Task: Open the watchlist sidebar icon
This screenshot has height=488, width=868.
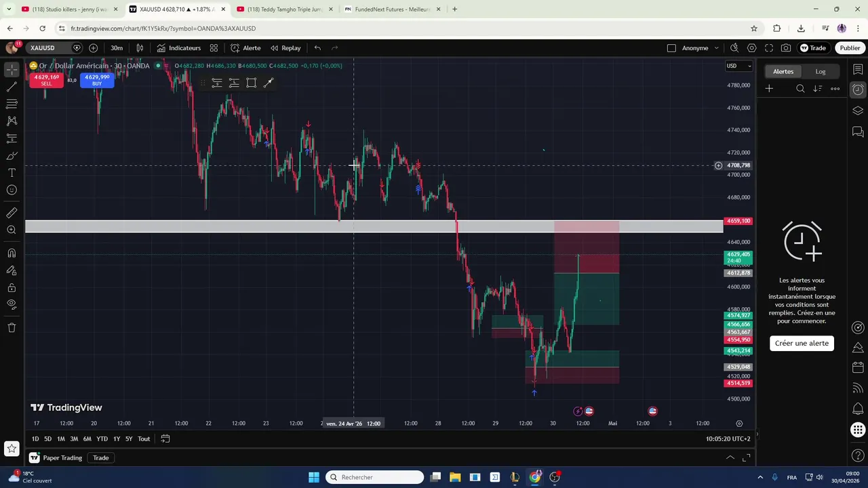Action: [x=858, y=70]
